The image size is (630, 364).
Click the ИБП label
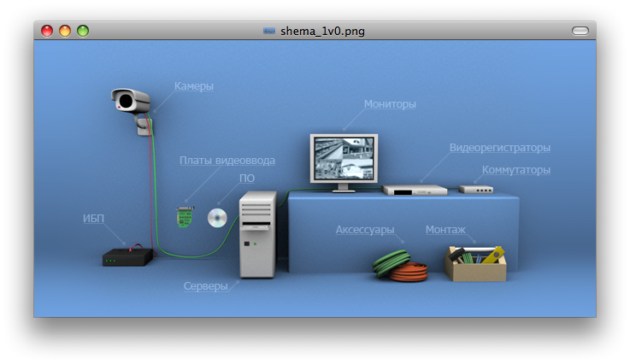click(x=94, y=219)
